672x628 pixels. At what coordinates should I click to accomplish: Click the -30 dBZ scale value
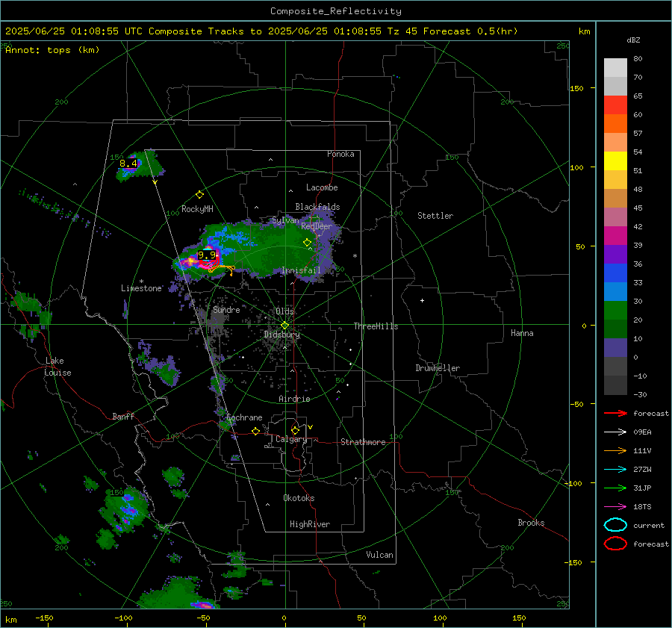(640, 394)
